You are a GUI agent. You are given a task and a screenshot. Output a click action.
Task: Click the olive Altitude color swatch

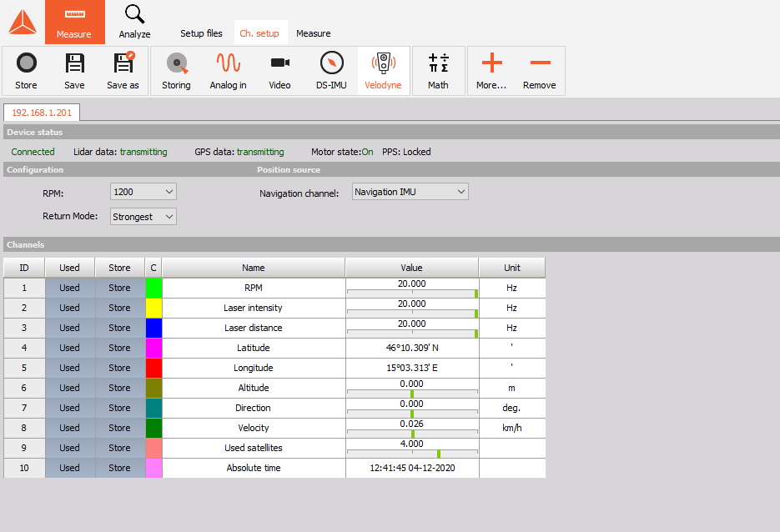[153, 388]
